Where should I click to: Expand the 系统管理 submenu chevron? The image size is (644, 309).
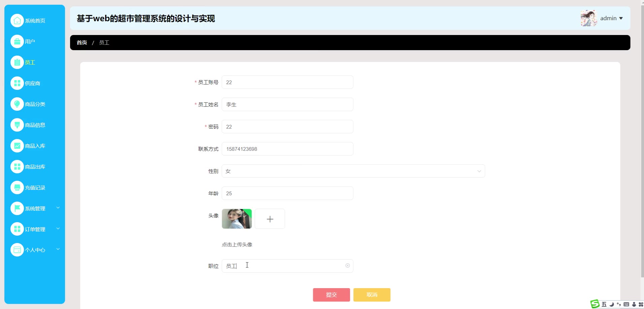tap(58, 208)
